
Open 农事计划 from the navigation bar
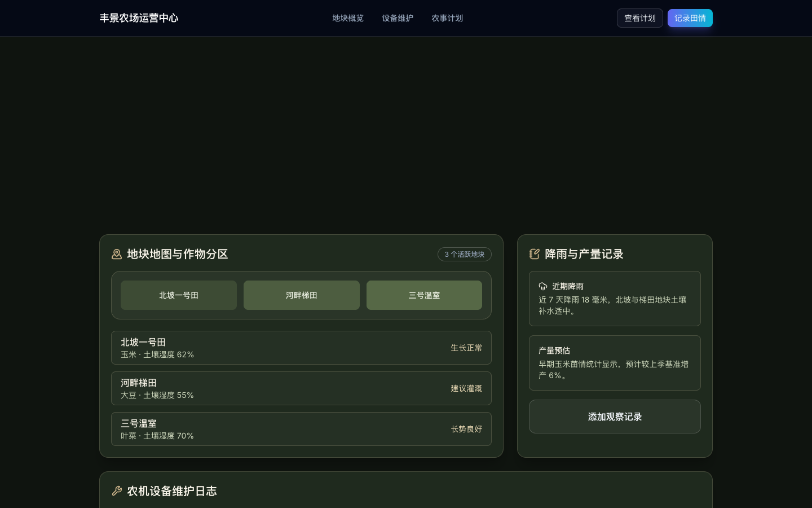[447, 18]
